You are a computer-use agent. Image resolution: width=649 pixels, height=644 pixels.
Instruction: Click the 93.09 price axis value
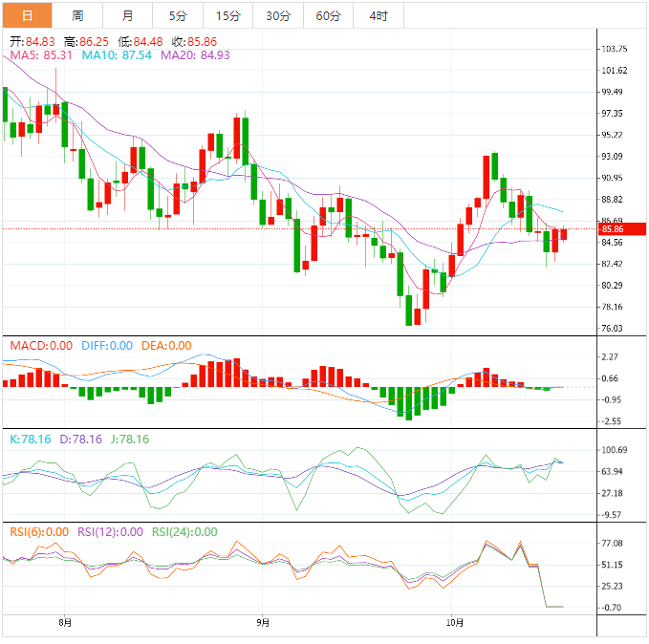[x=612, y=157]
